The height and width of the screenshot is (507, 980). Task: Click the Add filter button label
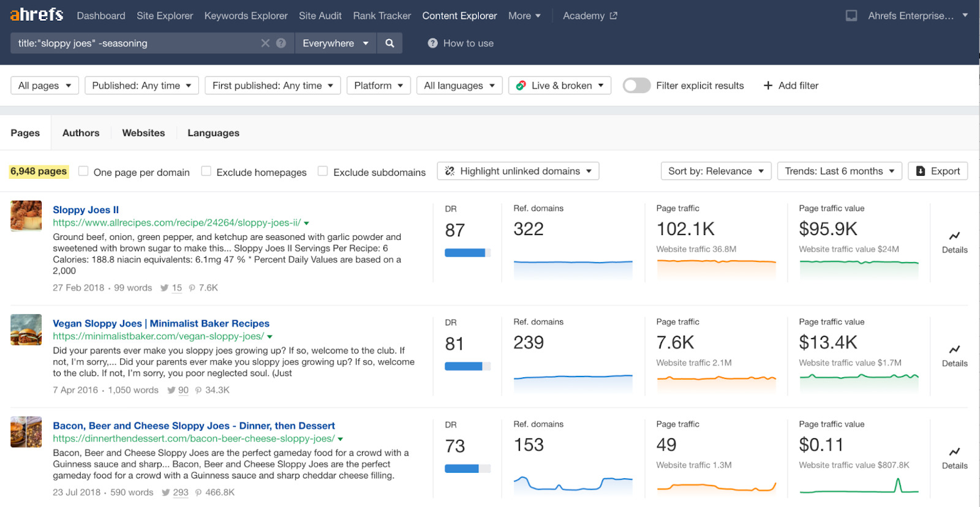(x=798, y=86)
